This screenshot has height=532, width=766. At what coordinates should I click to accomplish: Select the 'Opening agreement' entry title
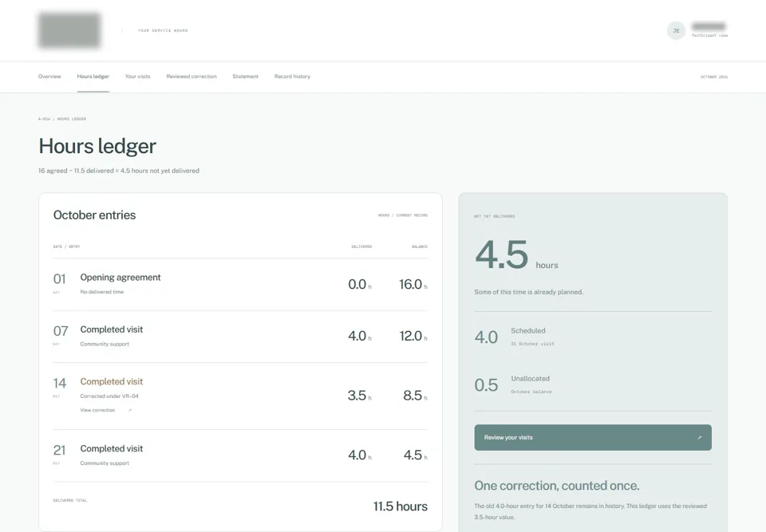tap(120, 277)
